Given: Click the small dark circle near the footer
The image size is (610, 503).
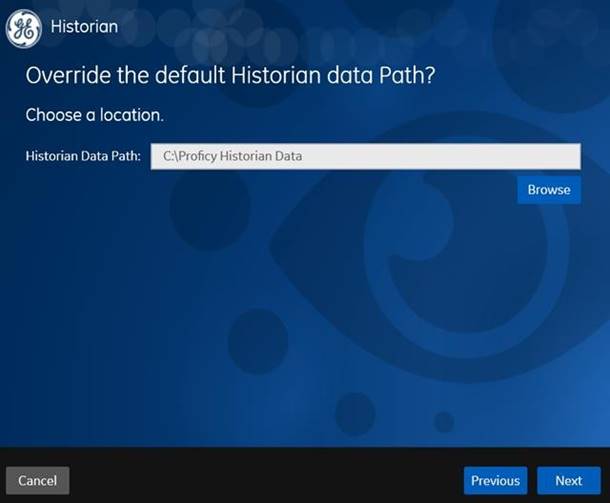Looking at the screenshot, I should tap(444, 422).
